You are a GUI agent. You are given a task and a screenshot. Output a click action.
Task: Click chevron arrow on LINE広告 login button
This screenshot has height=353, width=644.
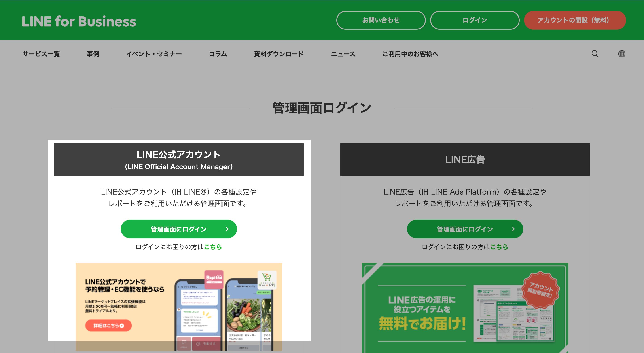(513, 229)
